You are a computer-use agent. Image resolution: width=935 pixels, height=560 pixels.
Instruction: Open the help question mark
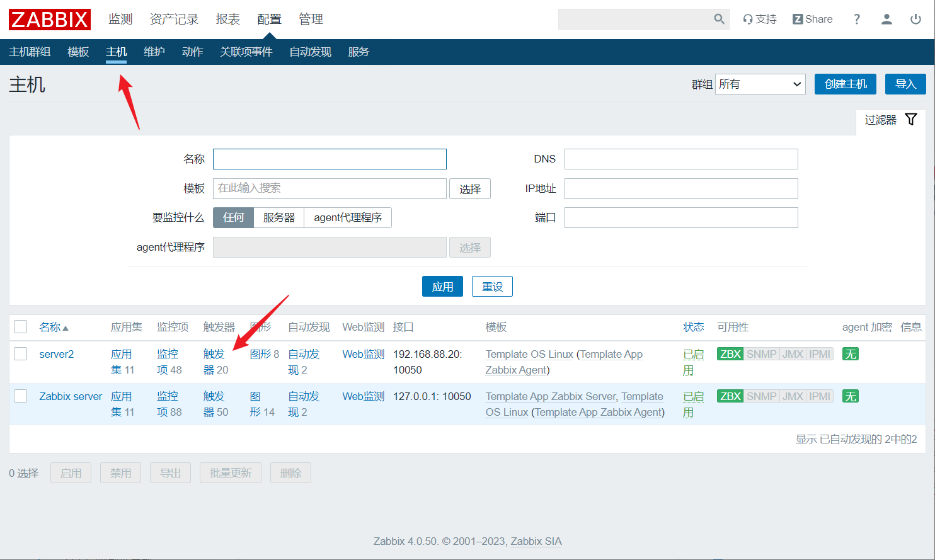point(856,19)
